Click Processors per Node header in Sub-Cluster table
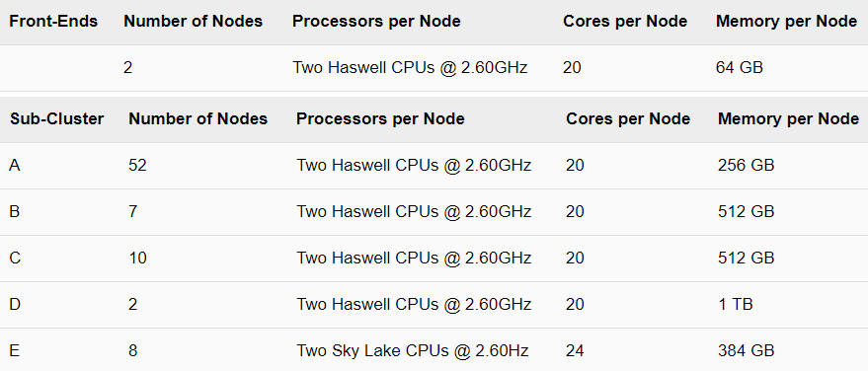 click(x=380, y=118)
